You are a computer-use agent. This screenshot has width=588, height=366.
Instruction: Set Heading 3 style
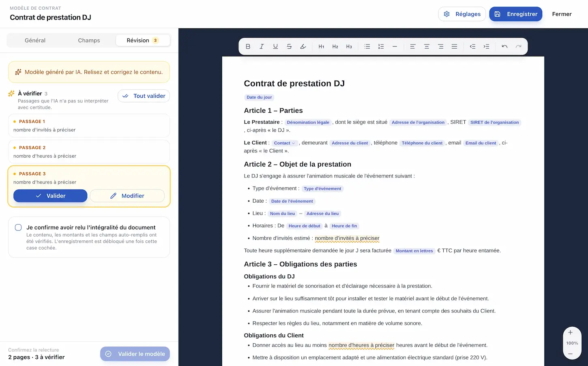[x=349, y=47]
